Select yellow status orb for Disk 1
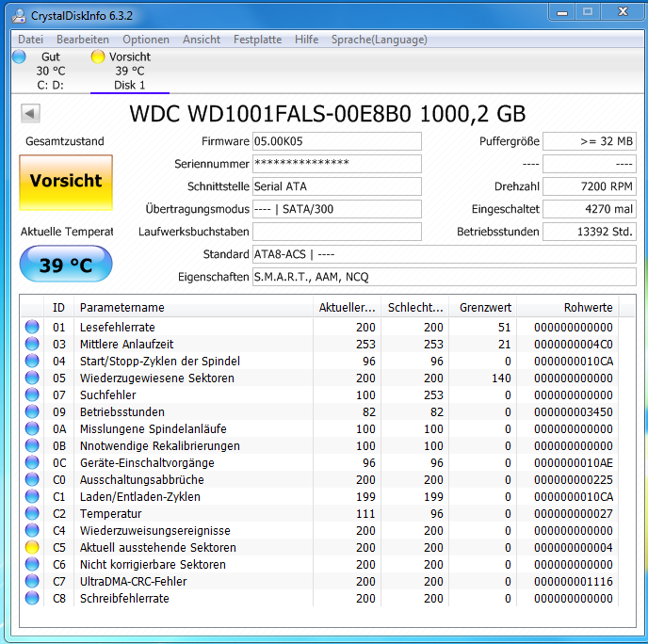This screenshot has height=644, width=648. click(x=98, y=56)
